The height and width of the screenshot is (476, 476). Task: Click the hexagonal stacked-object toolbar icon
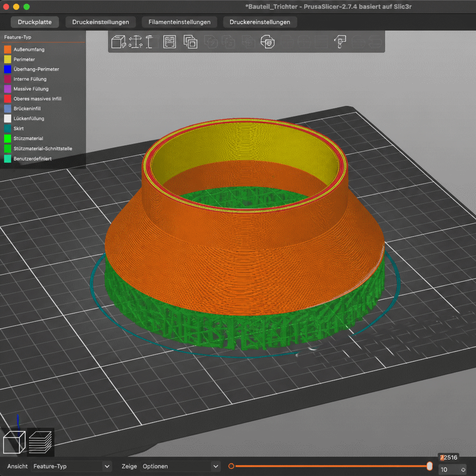(x=267, y=42)
